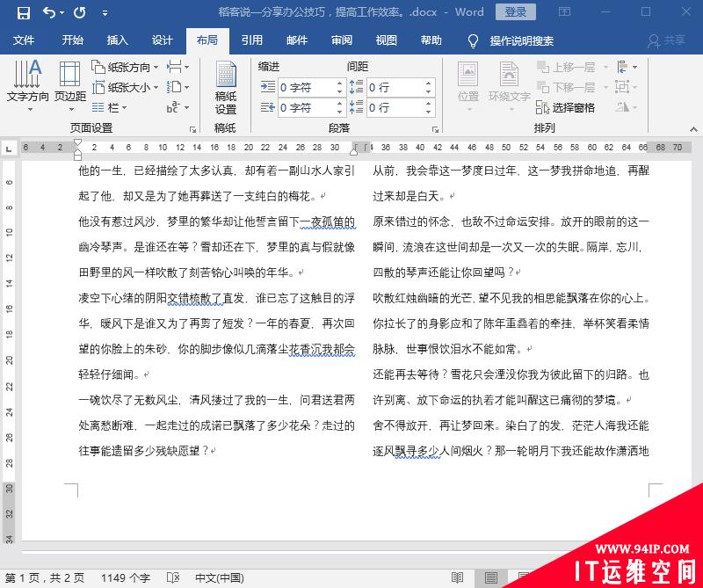The width and height of the screenshot is (703, 588).
Task: Open 纸张大小 paper size dropdown
Action: [x=125, y=88]
